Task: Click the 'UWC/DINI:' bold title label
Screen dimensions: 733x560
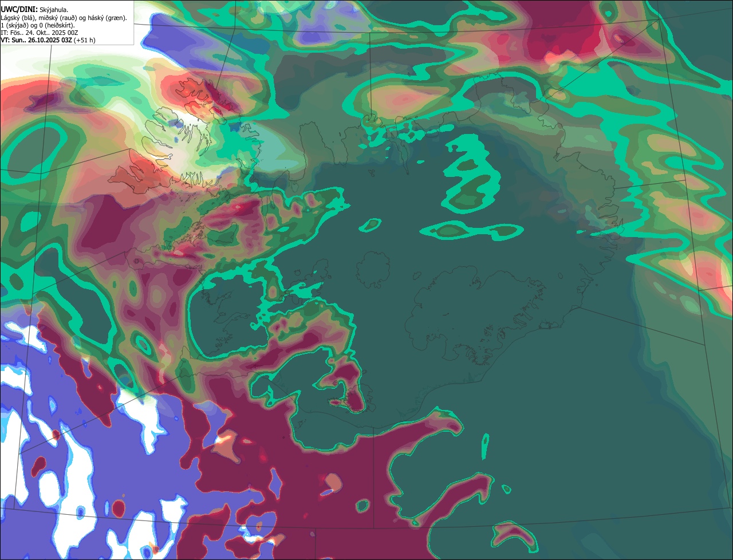Action: point(19,10)
